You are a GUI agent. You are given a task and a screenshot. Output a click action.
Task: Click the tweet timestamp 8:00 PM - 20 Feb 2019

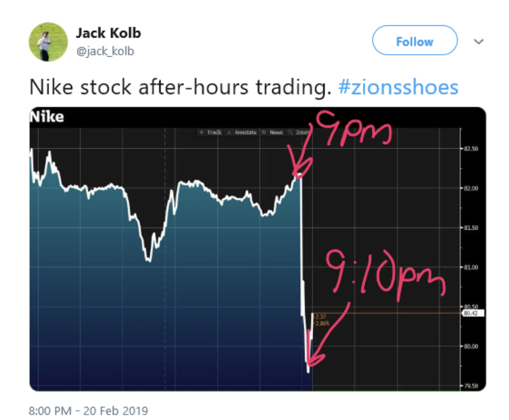88,410
